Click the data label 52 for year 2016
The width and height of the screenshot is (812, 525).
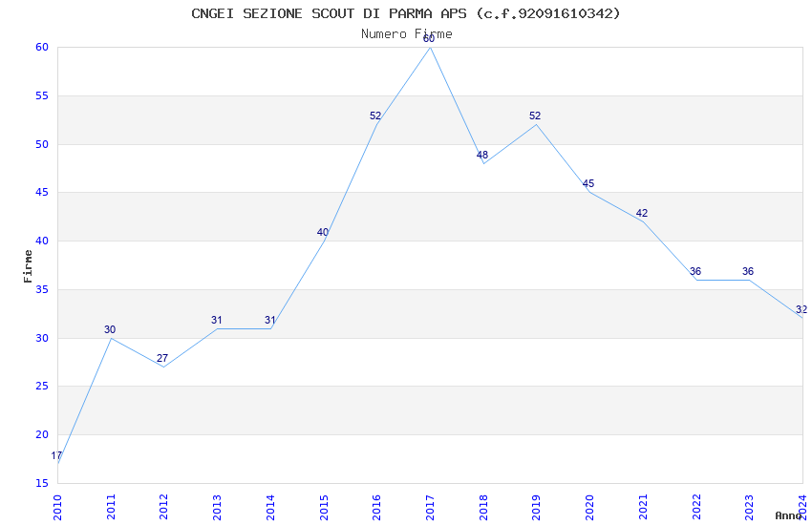pyautogui.click(x=375, y=115)
